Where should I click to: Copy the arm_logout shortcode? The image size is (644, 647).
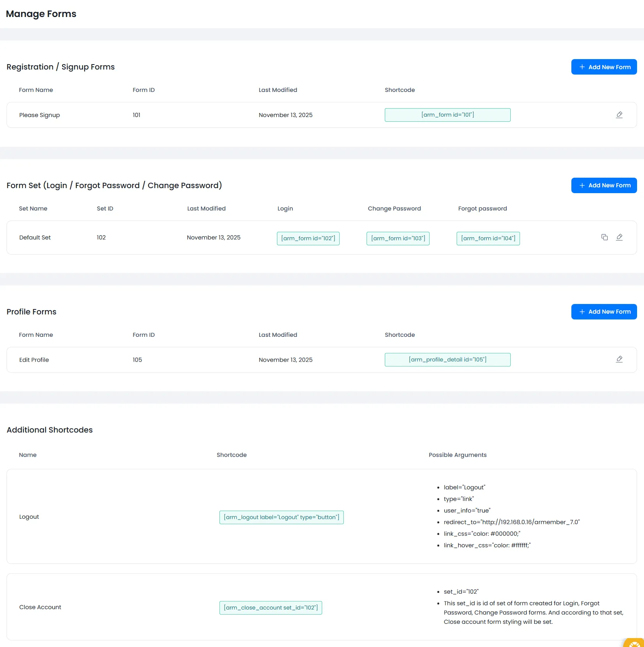[x=281, y=517]
